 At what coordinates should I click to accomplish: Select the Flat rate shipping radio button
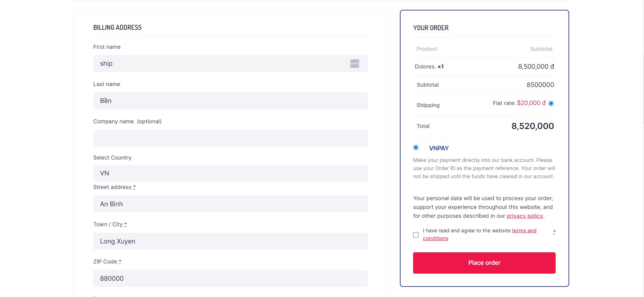(551, 103)
